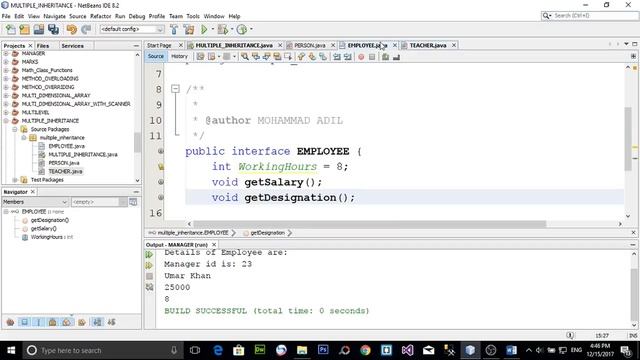
Task: Click the red Start Macro Recording icon
Action: (x=361, y=57)
